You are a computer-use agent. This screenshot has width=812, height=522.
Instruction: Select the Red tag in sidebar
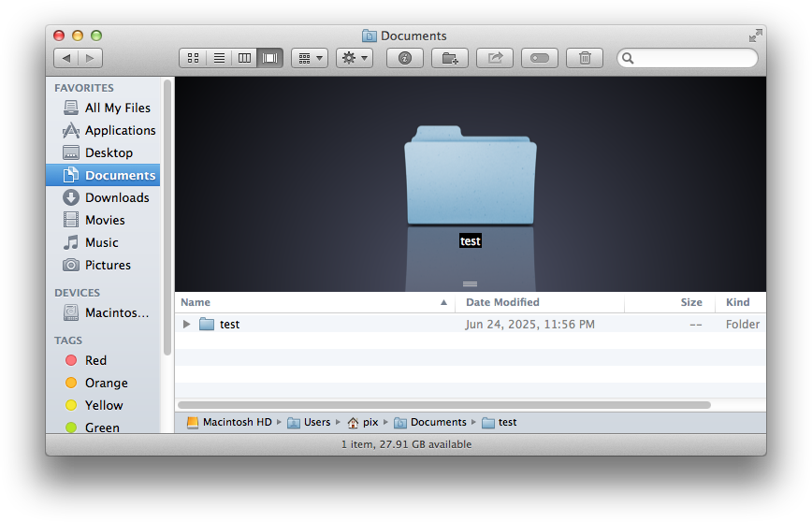(95, 360)
